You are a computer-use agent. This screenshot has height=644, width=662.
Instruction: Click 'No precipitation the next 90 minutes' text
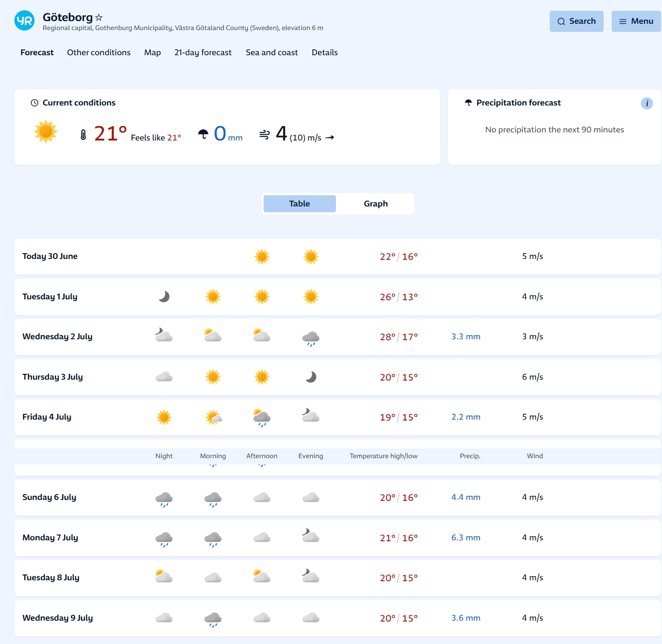coord(555,130)
